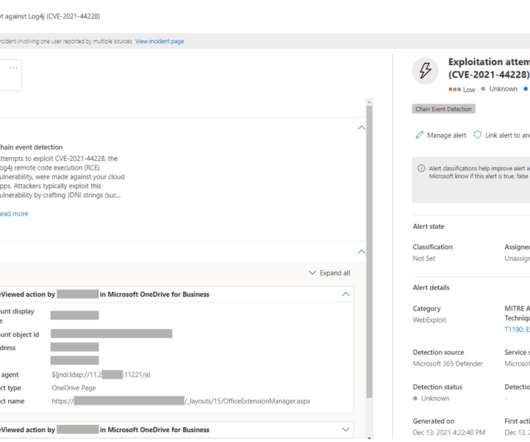The width and height of the screenshot is (530, 442).
Task: Click the Low severity indicator
Action: (x=462, y=89)
